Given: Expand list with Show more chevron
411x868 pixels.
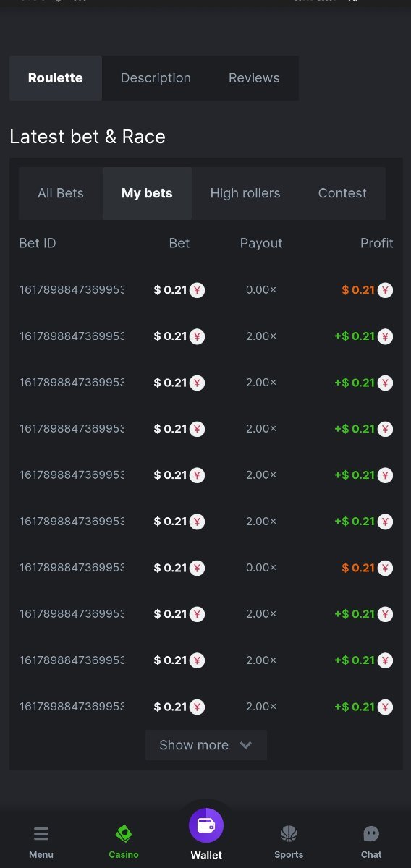Looking at the screenshot, I should [x=245, y=745].
